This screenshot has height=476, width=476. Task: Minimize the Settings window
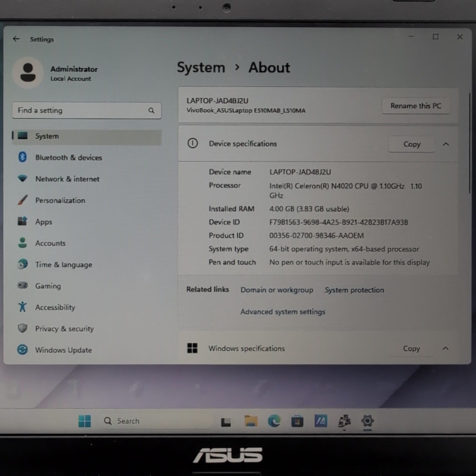click(x=411, y=37)
